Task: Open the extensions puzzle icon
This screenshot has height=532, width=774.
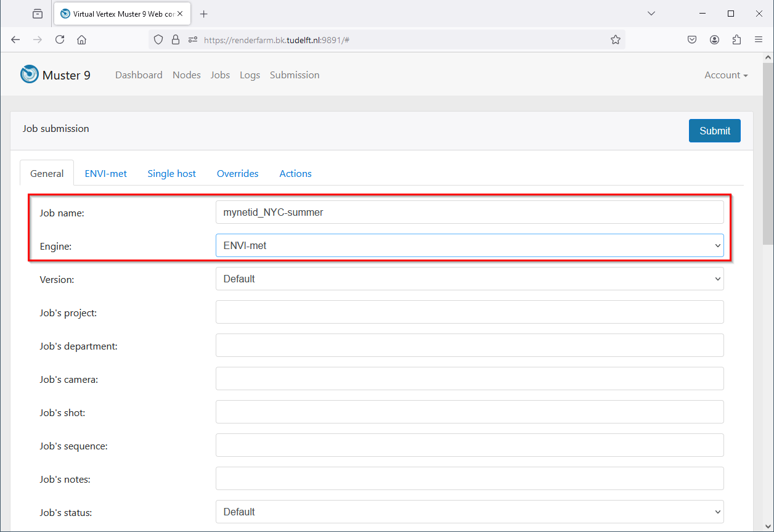Action: pyautogui.click(x=736, y=39)
